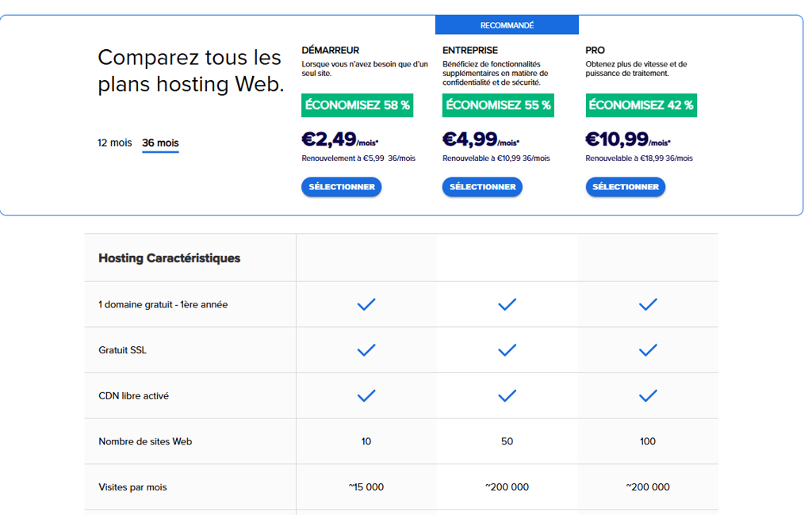This screenshot has height=515, width=812.
Task: Click Pro checkmark for 1 domaine gratuit
Action: pyautogui.click(x=648, y=304)
